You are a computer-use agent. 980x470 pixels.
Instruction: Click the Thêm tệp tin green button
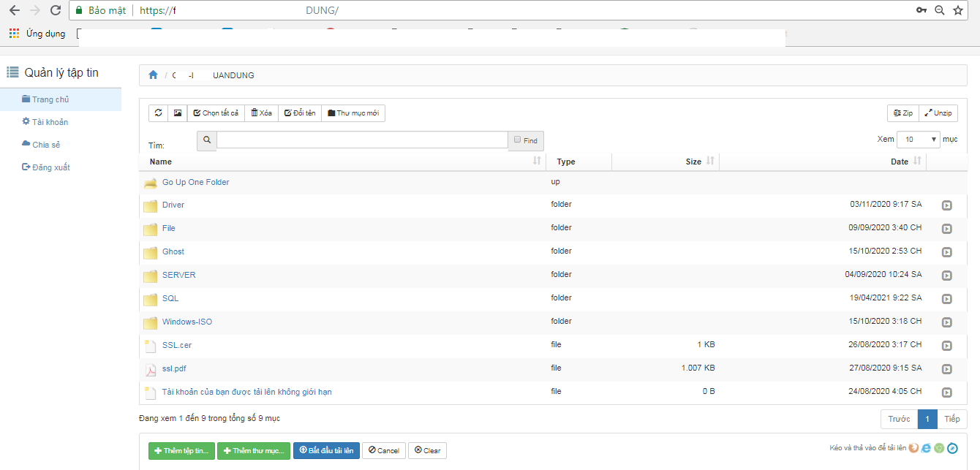pos(181,451)
